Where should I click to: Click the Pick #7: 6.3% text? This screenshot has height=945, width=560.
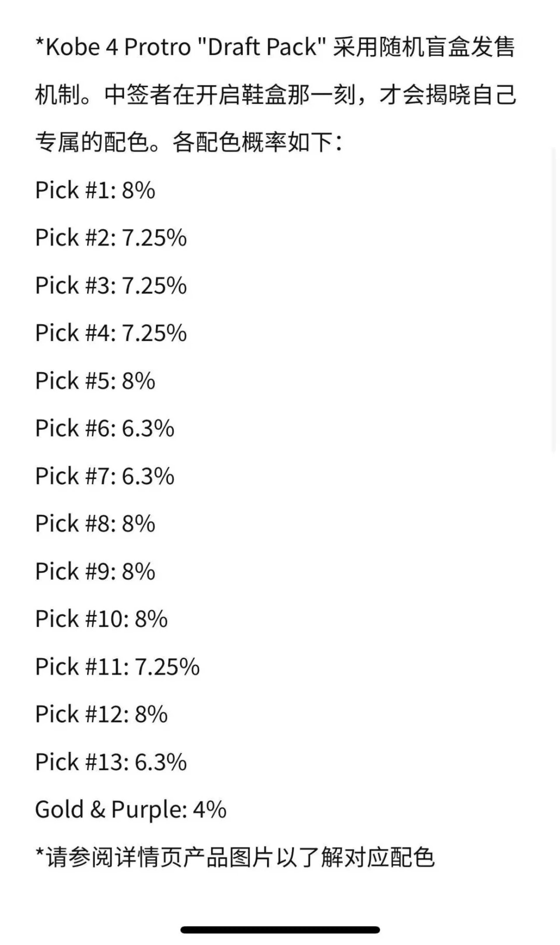[x=105, y=476]
